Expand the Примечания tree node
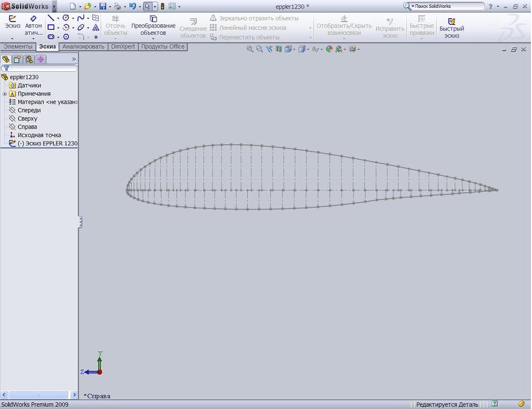This screenshot has height=410, width=532. [5, 94]
